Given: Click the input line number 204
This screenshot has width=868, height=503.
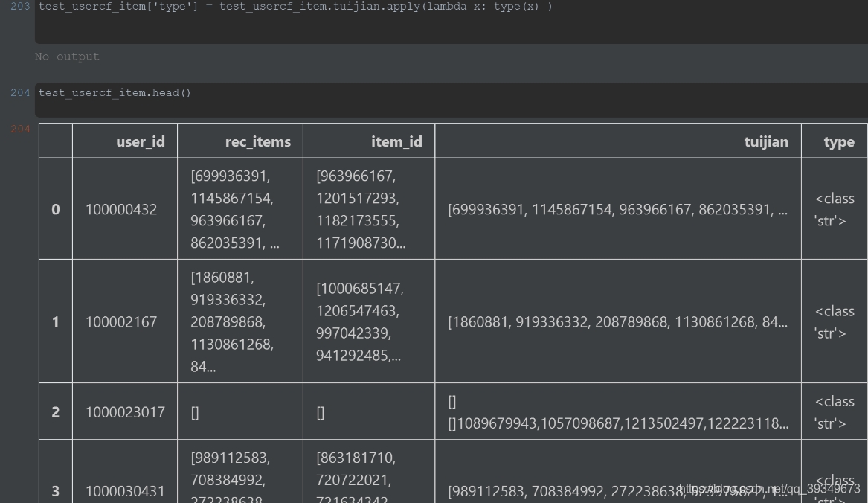Looking at the screenshot, I should tap(20, 92).
